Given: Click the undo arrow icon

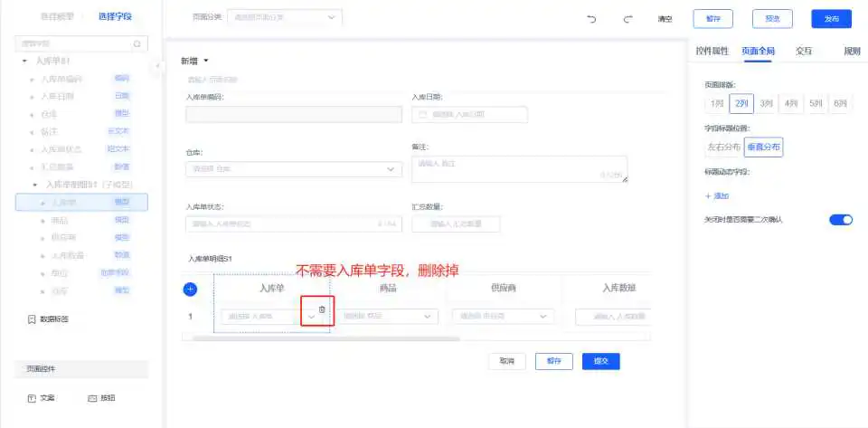Looking at the screenshot, I should click(591, 19).
